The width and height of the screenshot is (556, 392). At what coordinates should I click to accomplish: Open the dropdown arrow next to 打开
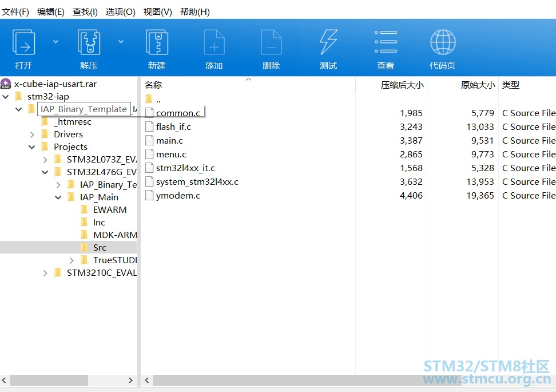[55, 42]
